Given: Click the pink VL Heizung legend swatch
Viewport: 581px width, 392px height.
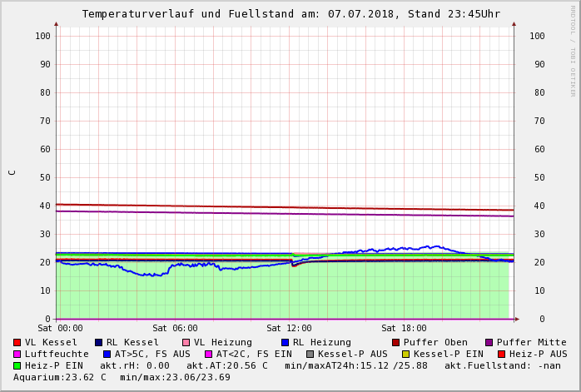Looking at the screenshot, I should pyautogui.click(x=186, y=342).
